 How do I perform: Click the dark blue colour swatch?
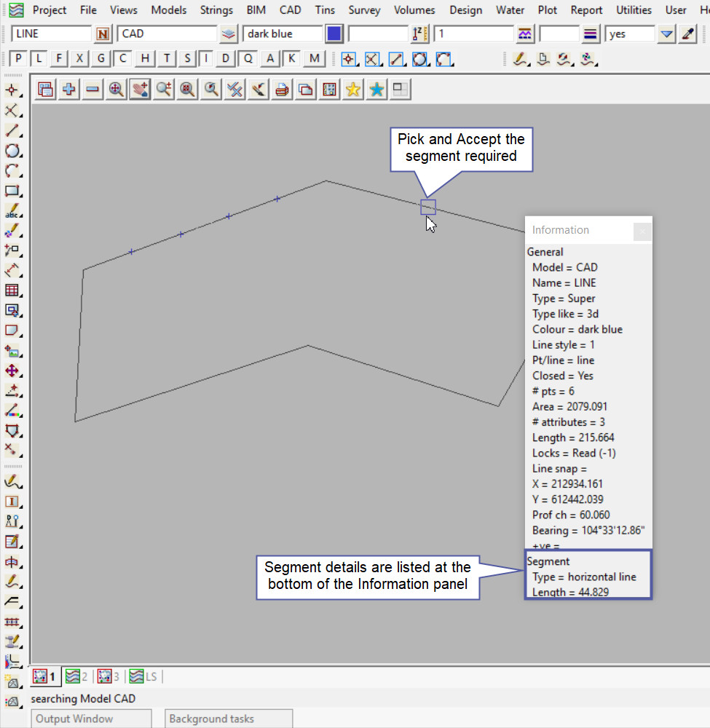click(334, 34)
